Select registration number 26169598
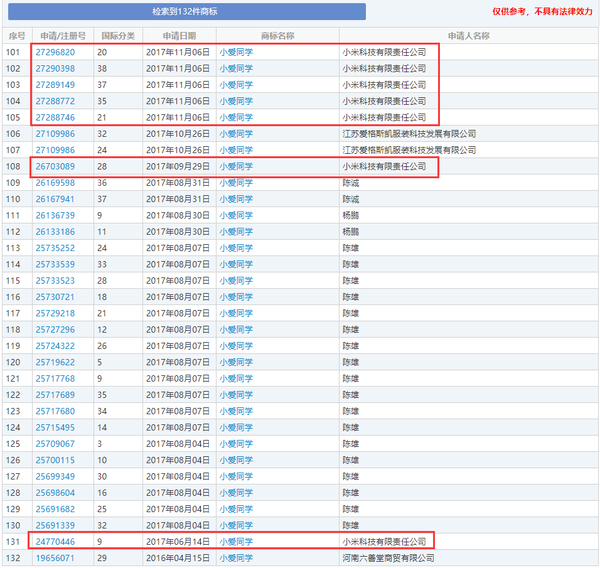Viewport: 600px width, 568px height. tap(55, 183)
